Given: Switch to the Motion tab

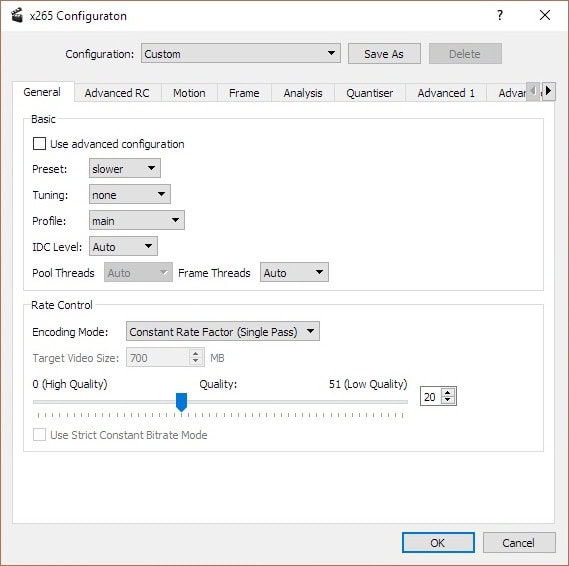Looking at the screenshot, I should (x=189, y=93).
